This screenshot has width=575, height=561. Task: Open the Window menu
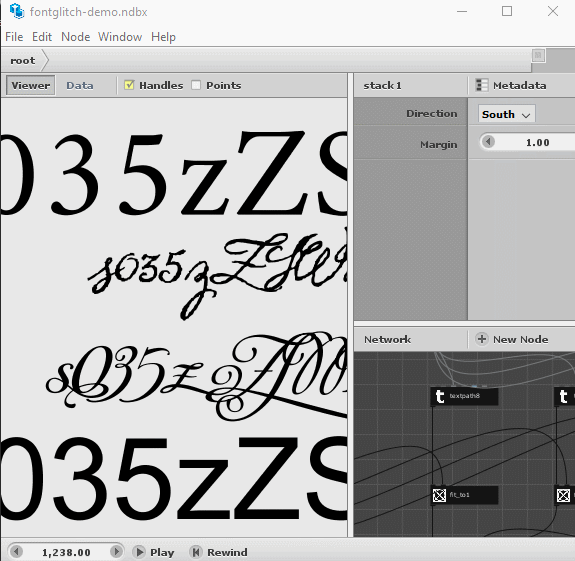pos(120,37)
